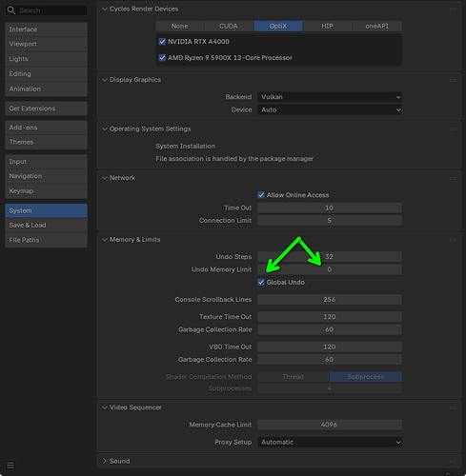Open the File Paths category
466x476 pixels.
tap(46, 240)
